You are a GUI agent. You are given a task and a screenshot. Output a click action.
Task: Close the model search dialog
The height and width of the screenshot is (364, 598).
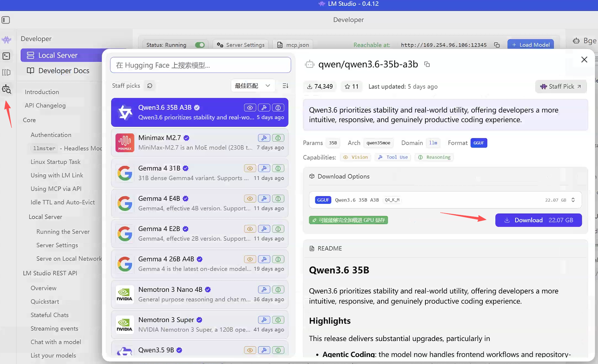click(x=584, y=60)
